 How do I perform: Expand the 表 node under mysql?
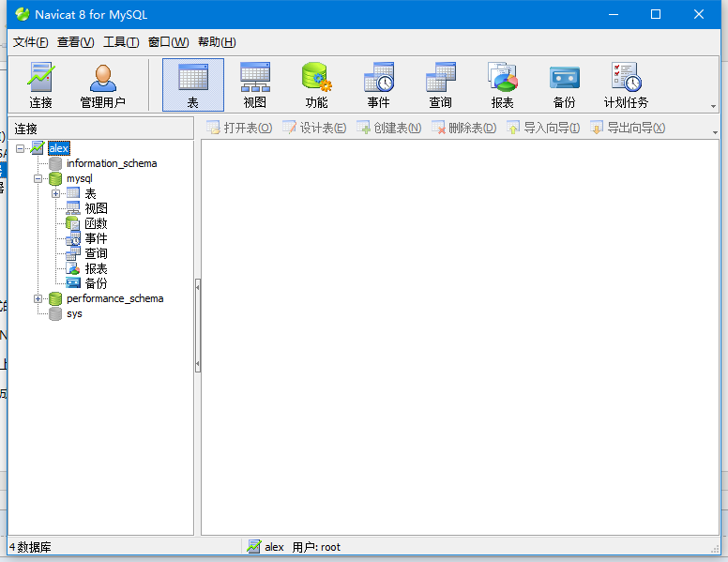55,193
